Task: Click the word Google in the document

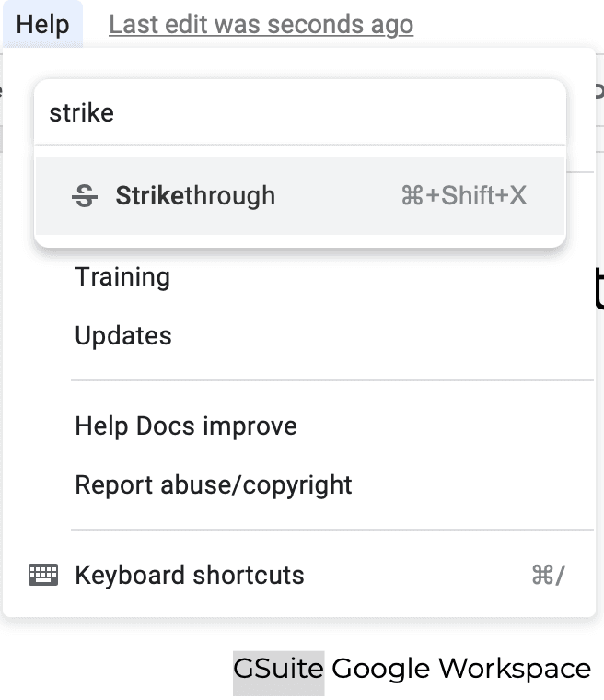Action: pyautogui.click(x=381, y=669)
